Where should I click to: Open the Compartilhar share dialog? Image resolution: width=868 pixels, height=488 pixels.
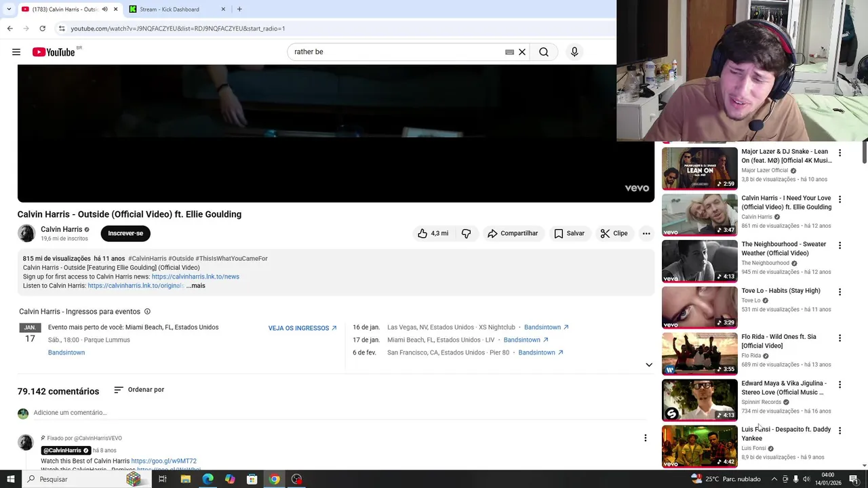(x=513, y=233)
